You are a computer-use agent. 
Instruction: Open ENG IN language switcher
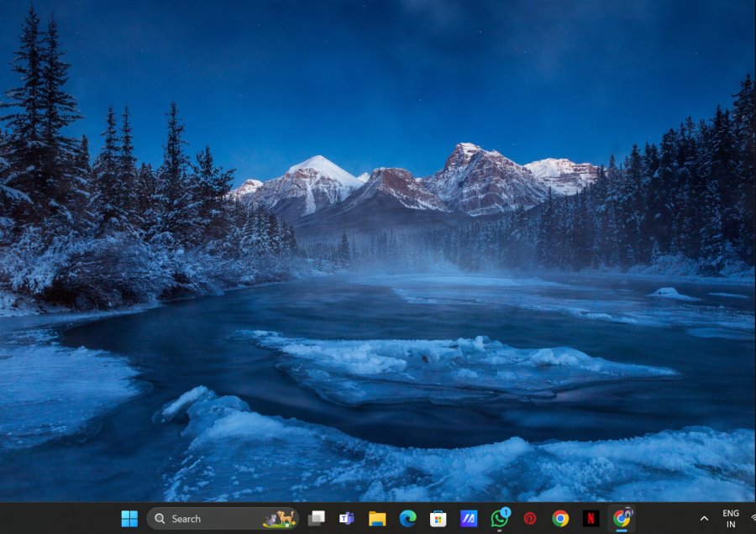[x=731, y=519]
